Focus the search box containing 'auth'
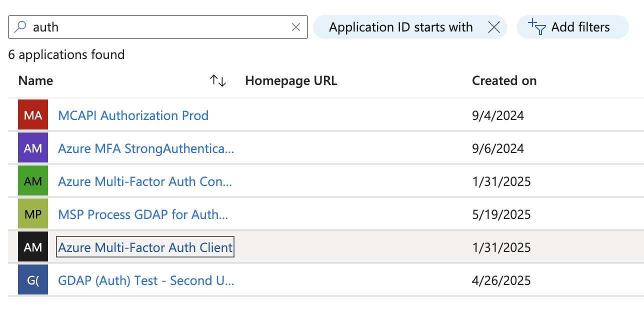Viewport: 644px width, 316px height. [158, 27]
